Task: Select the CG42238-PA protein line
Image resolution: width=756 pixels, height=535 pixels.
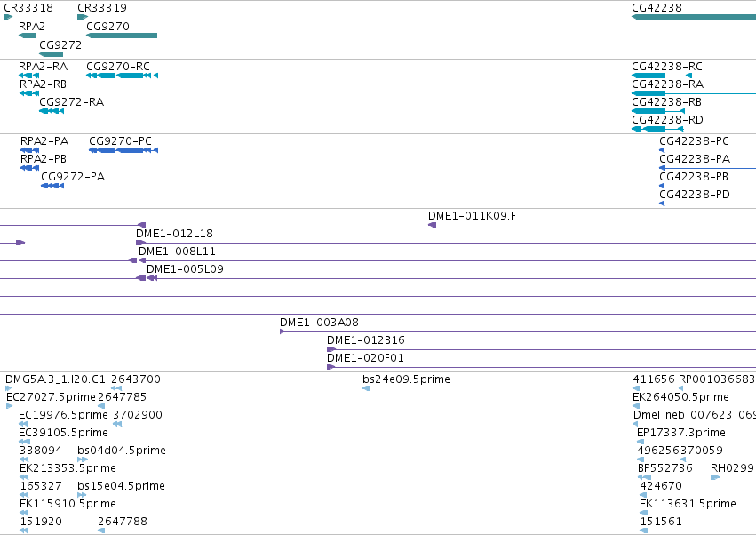Action: click(x=708, y=168)
